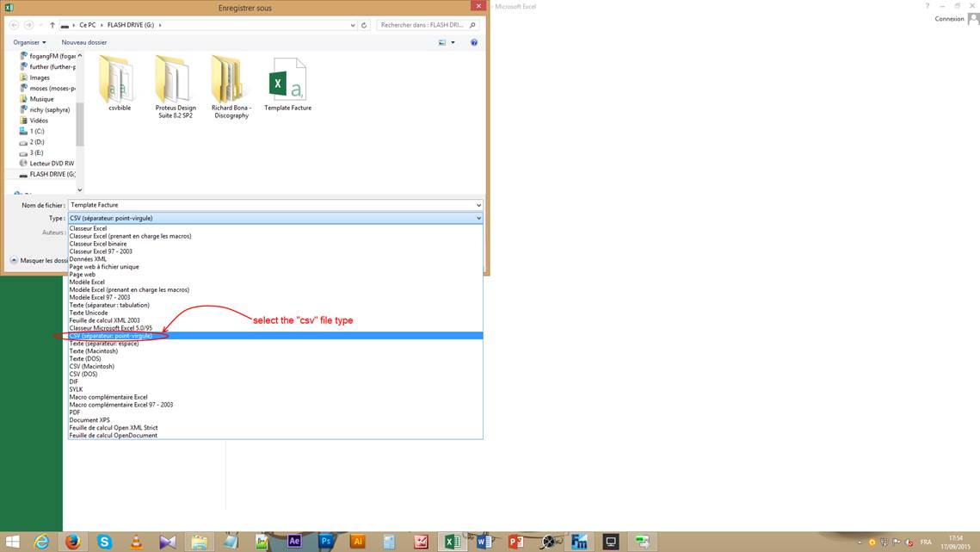Collapse folders with Masquer les dossiers

(x=39, y=260)
